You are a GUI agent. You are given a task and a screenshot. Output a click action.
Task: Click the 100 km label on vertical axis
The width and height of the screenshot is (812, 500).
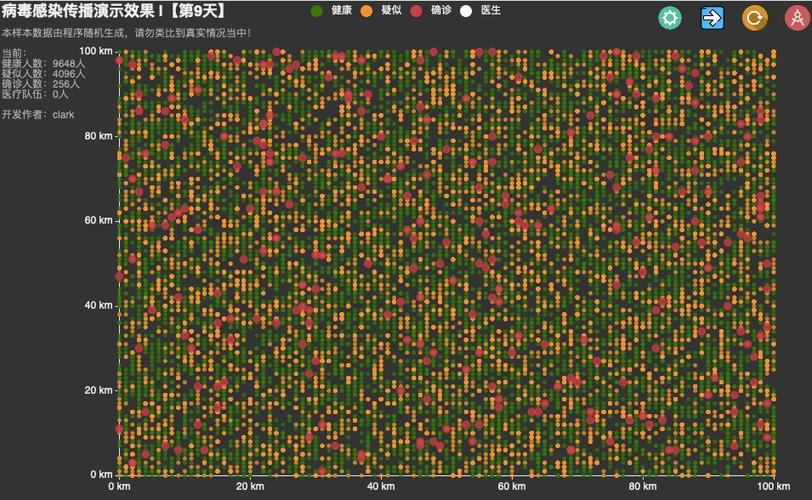tap(96, 51)
